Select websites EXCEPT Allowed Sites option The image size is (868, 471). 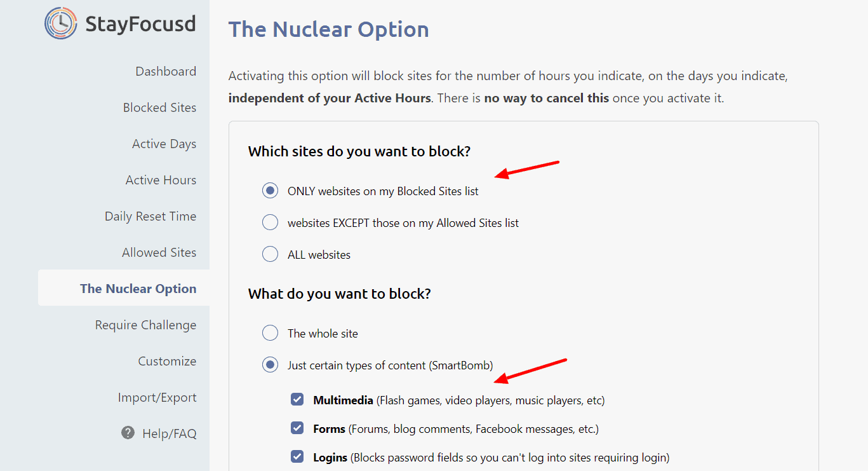270,222
